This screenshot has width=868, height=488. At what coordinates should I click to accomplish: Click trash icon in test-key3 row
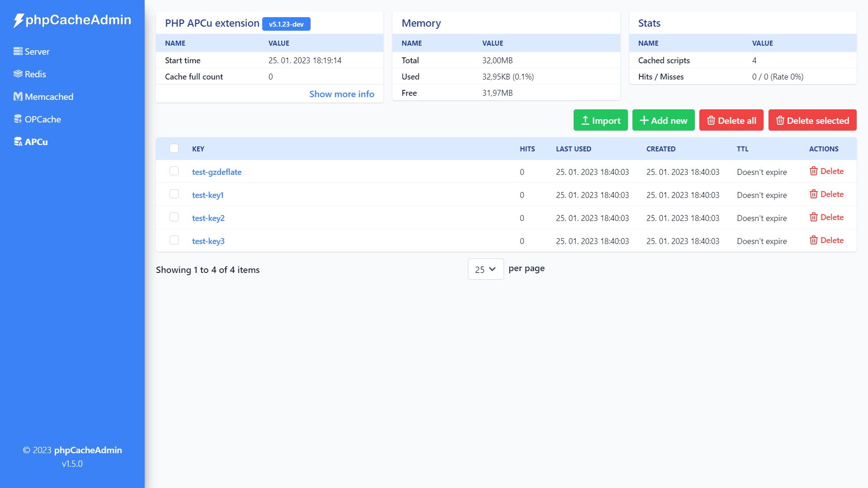pyautogui.click(x=814, y=240)
